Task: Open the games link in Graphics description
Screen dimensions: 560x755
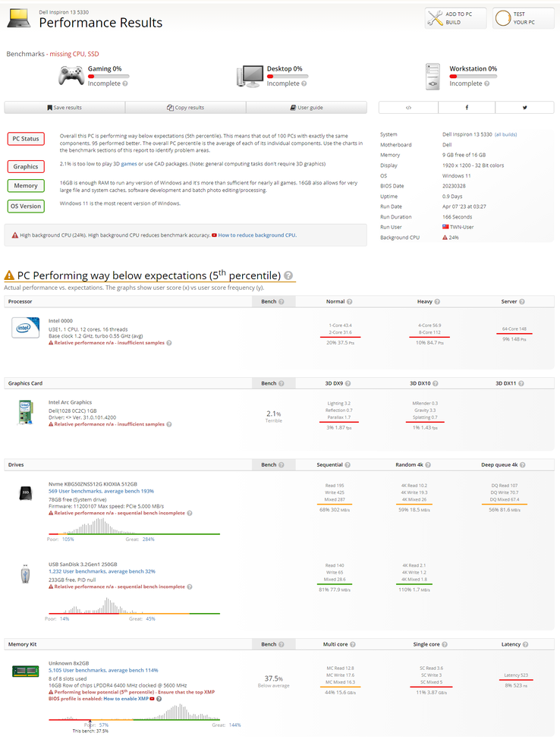Action: coord(129,164)
